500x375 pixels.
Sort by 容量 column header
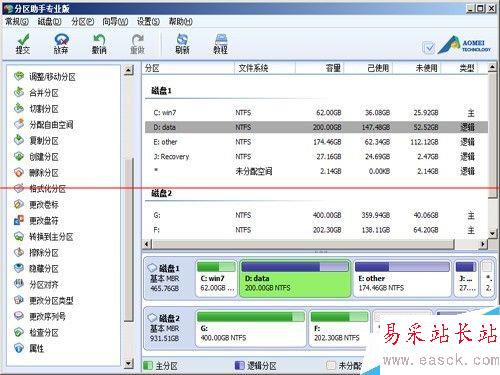click(x=319, y=68)
